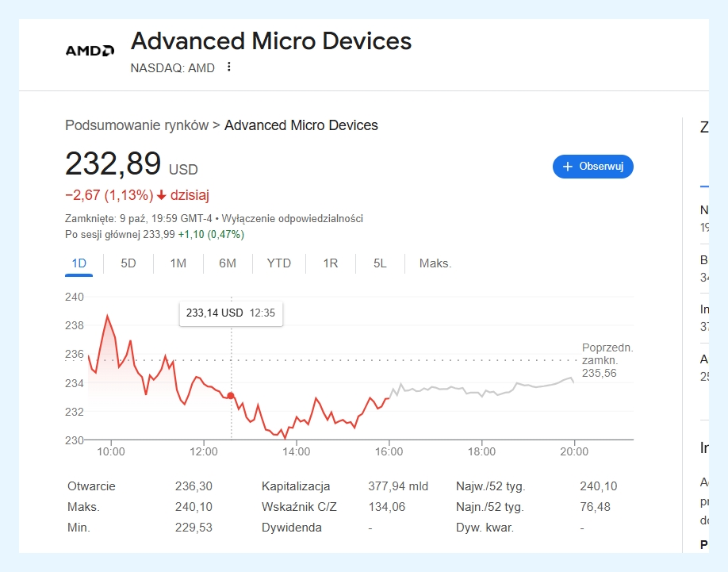This screenshot has width=728, height=572.
Task: Switch to the 5L five-year chart
Action: click(380, 263)
